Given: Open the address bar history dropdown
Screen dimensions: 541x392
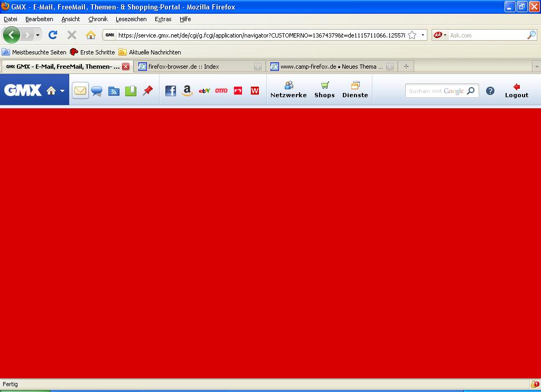Looking at the screenshot, I should pyautogui.click(x=423, y=35).
